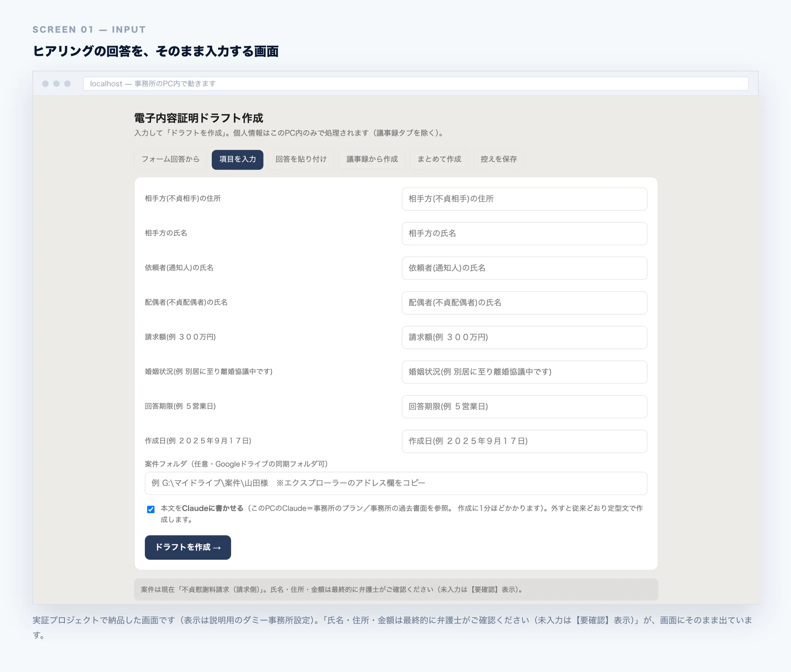791x672 pixels.
Task: Switch to 回答を貼り付け tab
Action: coord(301,159)
